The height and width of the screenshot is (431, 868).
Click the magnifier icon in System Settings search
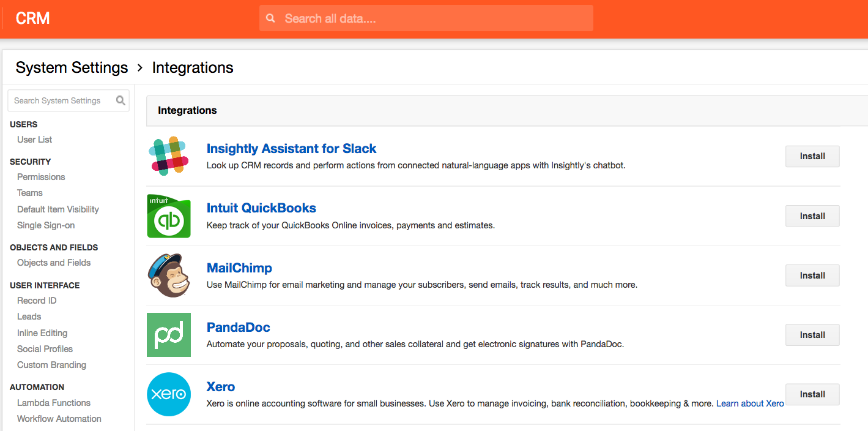click(x=121, y=100)
